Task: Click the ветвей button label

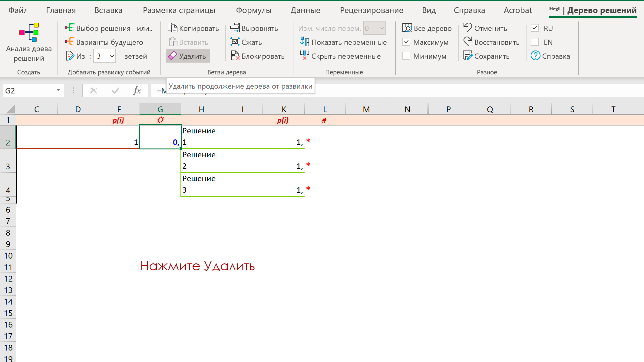Action: pos(135,56)
